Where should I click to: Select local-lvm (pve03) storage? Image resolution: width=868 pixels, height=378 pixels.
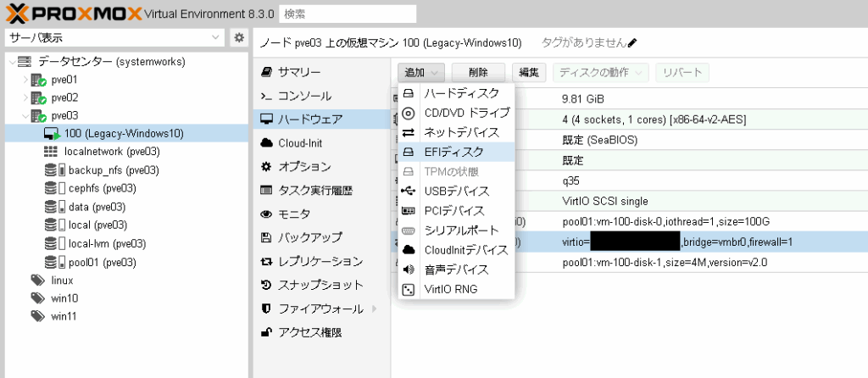(x=108, y=243)
